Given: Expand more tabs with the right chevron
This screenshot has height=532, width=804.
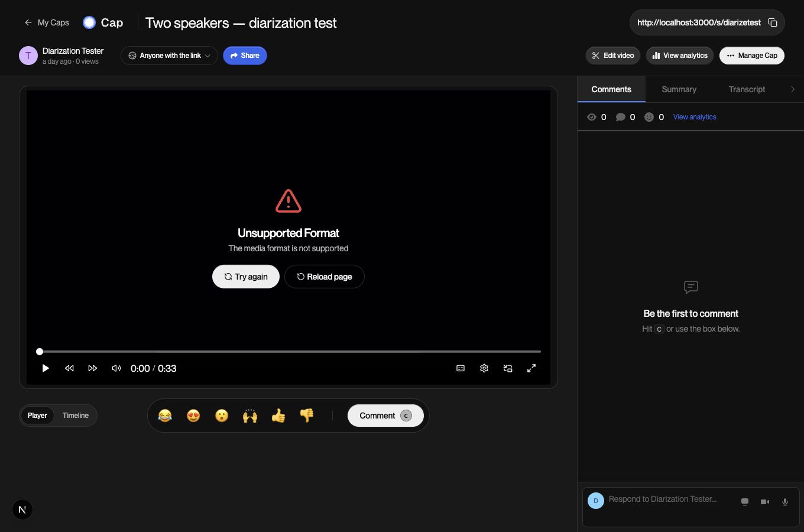Looking at the screenshot, I should point(793,89).
